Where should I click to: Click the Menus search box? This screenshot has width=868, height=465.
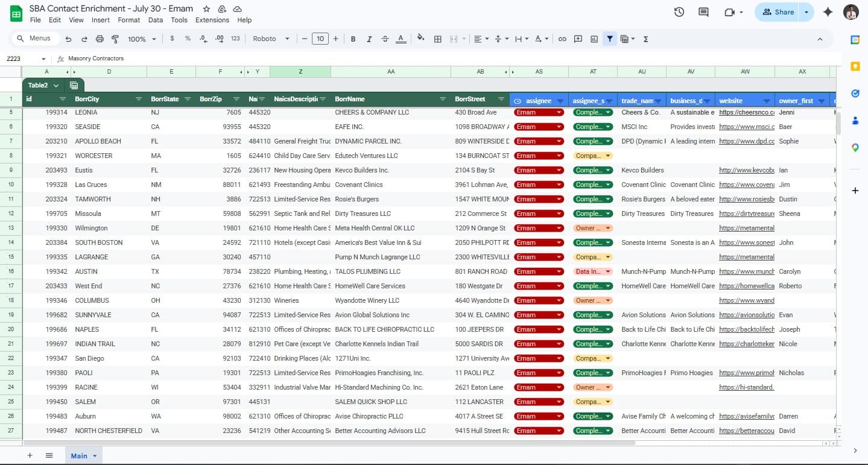pos(36,39)
